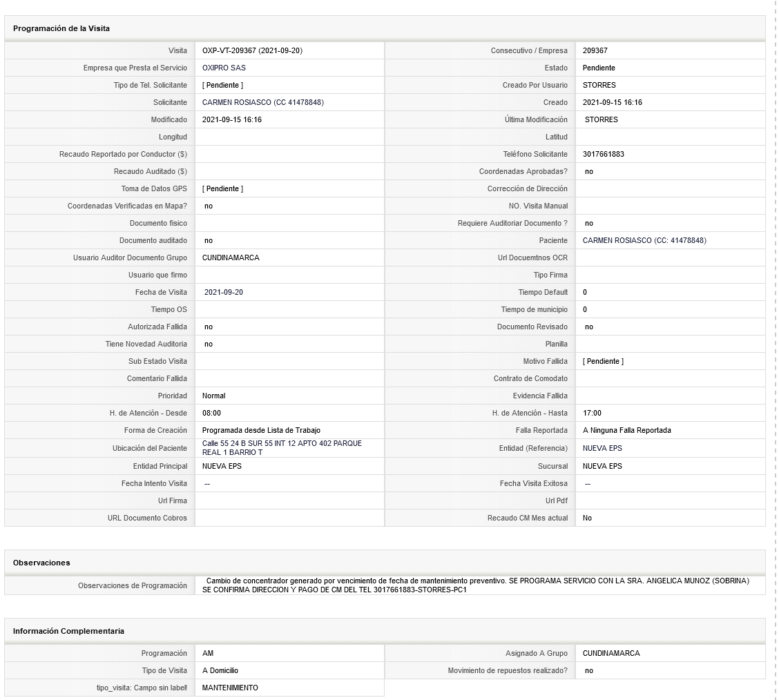Select Usuario Auditor Documento Grupo value CUNDINAMARCA
779x700 pixels.
(x=231, y=257)
